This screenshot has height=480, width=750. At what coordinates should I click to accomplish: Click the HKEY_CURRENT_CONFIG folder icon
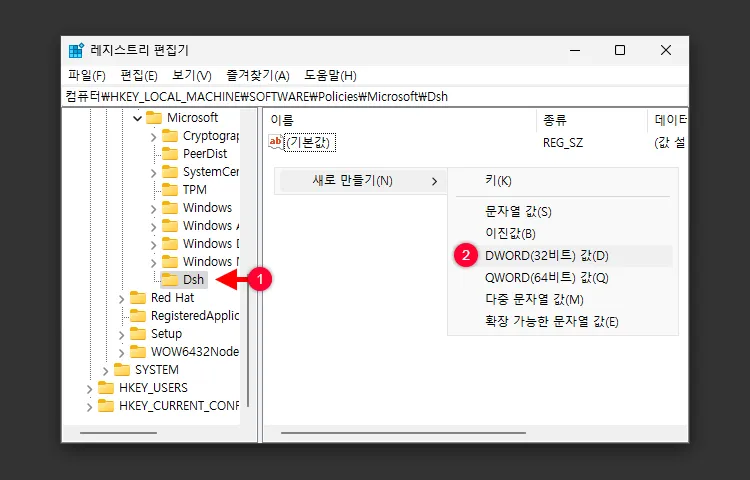[x=106, y=405]
